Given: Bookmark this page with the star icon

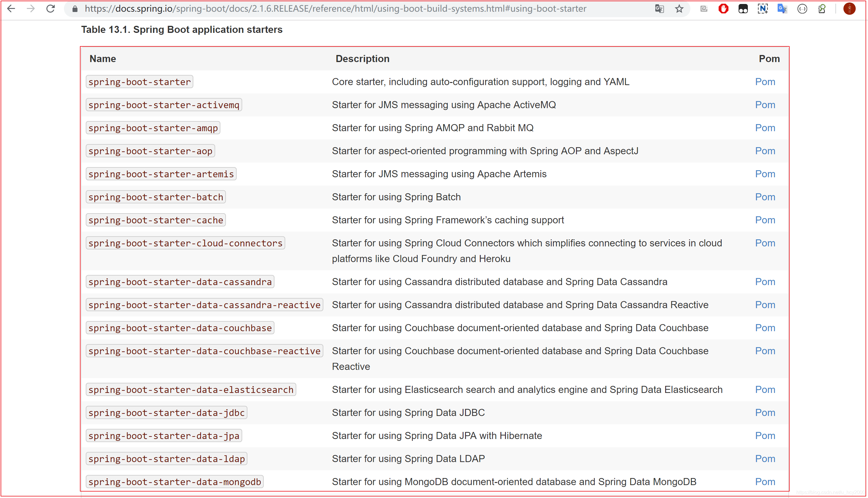Looking at the screenshot, I should coord(679,9).
